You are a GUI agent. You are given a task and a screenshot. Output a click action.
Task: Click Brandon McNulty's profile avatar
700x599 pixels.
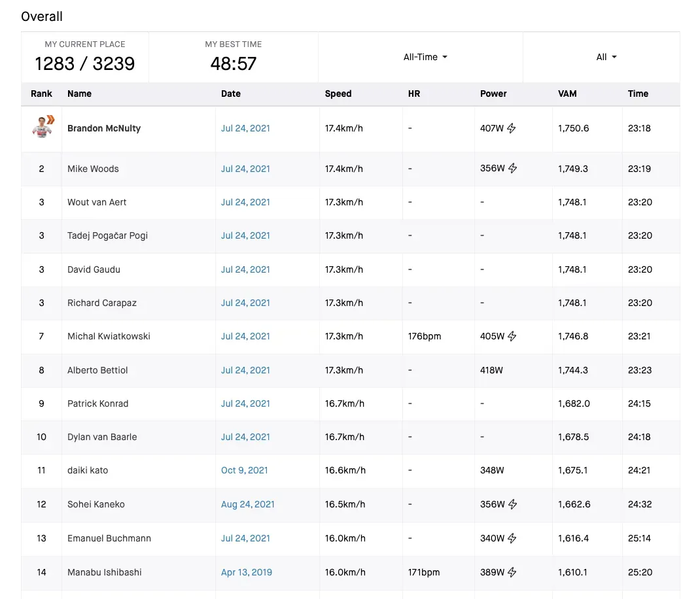42,127
